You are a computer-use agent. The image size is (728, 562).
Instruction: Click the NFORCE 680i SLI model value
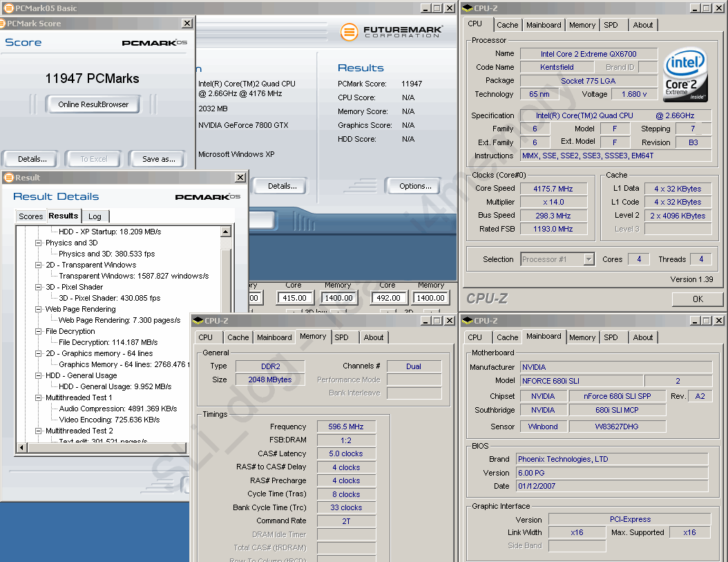point(582,381)
